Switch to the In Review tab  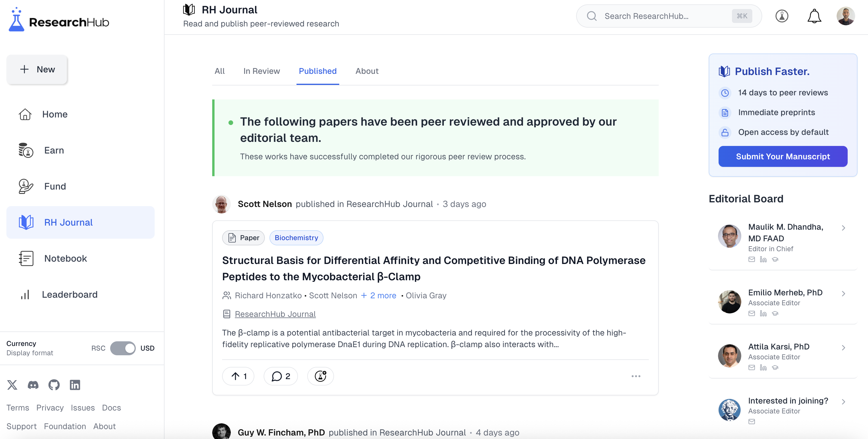pyautogui.click(x=262, y=71)
